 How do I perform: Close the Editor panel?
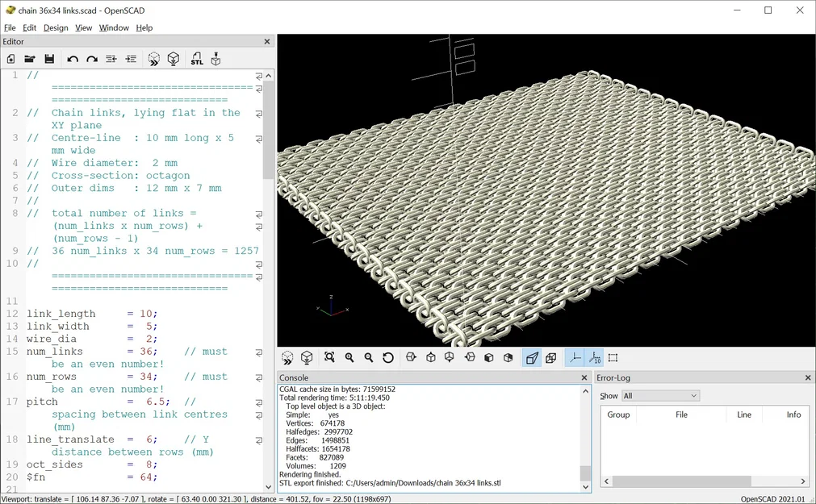(267, 41)
